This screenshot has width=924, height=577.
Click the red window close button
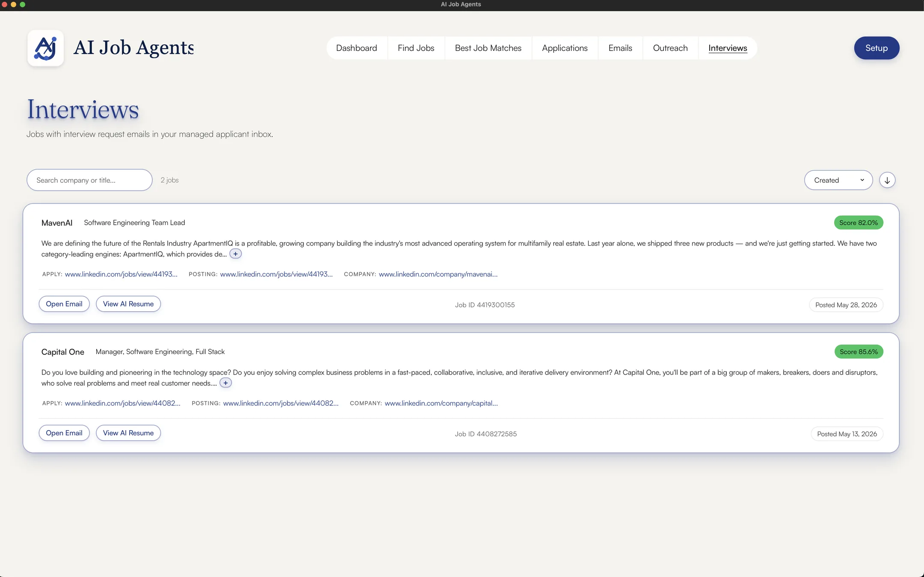[5, 4]
